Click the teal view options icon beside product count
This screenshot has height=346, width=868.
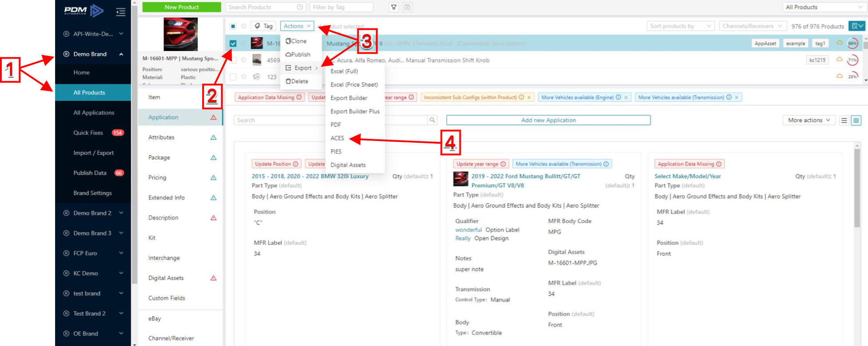(857, 26)
